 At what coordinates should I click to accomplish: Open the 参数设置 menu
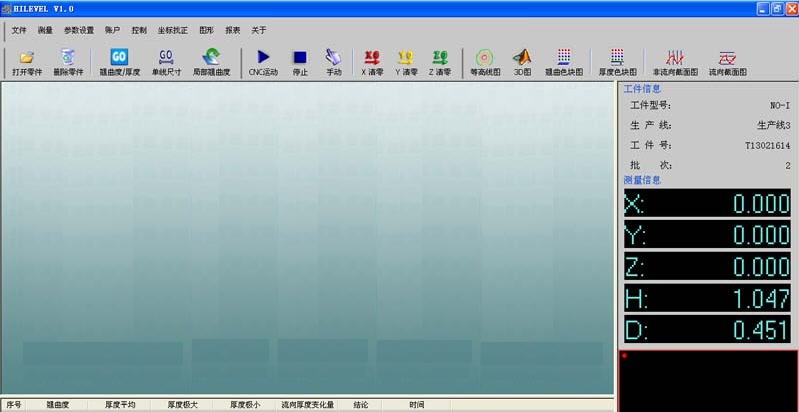pyautogui.click(x=79, y=31)
